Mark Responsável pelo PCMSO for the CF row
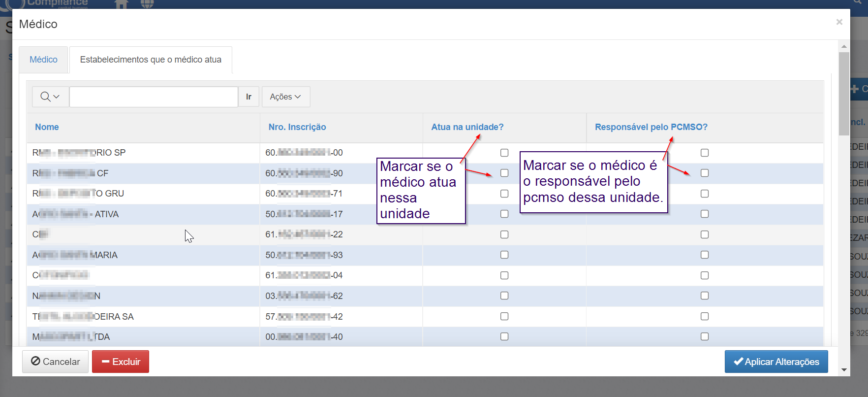 point(705,173)
